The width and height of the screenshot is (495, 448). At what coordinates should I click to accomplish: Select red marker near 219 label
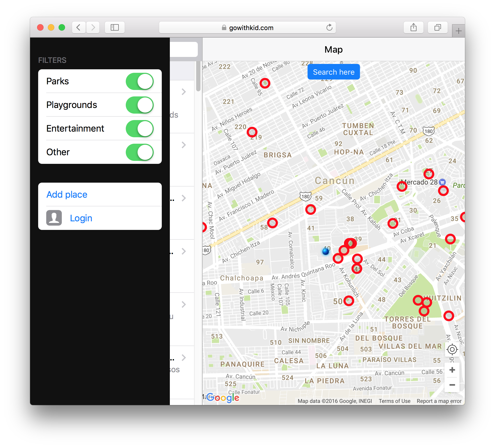(x=252, y=132)
